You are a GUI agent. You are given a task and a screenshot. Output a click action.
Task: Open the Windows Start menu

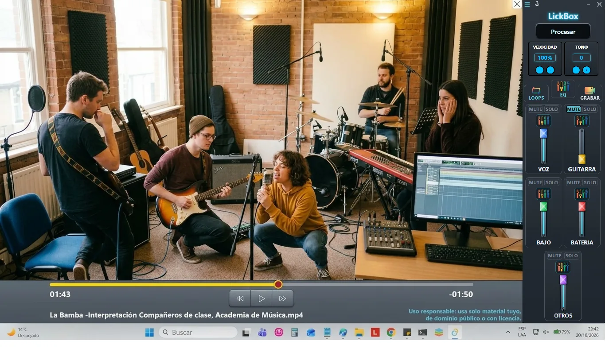(x=149, y=332)
